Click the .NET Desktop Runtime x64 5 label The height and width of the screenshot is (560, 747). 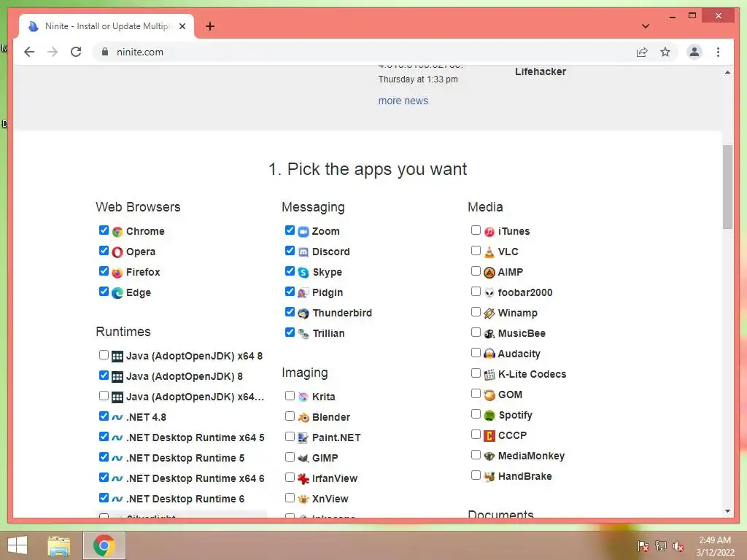(x=196, y=437)
